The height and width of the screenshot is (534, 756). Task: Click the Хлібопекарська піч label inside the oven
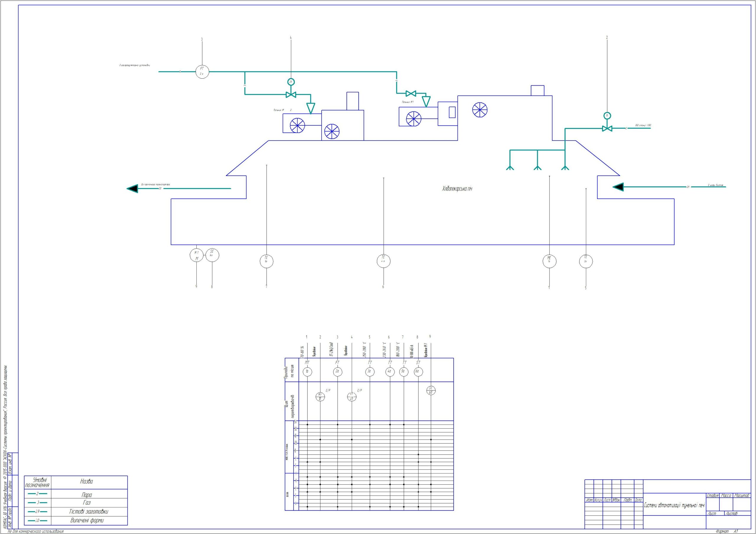pos(457,189)
